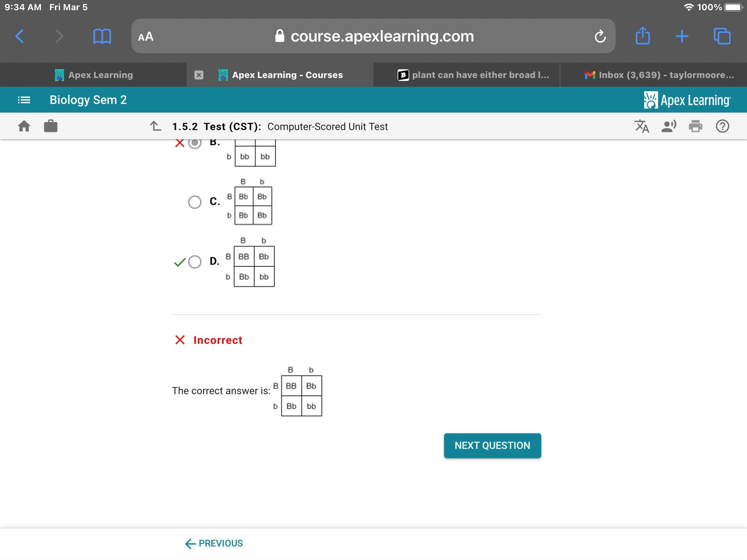Open the help question mark icon
747x560 pixels.
(722, 126)
